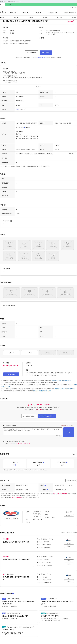Click the 로그인 link at top
The image size is (77, 644).
[x=72, y=8]
